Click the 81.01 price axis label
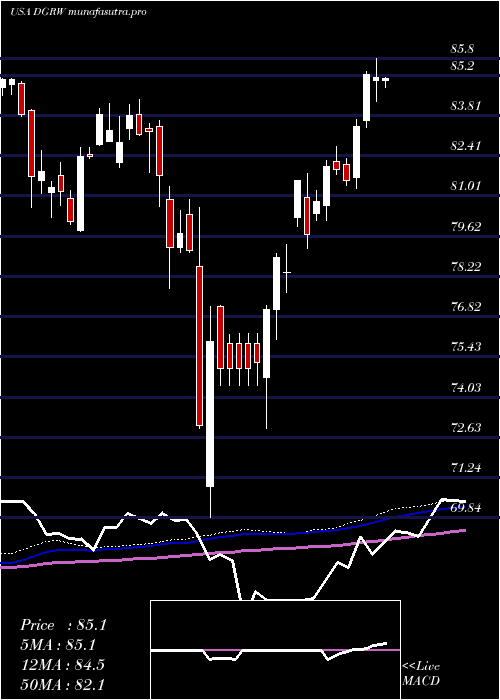Screen dimensions: 500x700 [x=466, y=186]
